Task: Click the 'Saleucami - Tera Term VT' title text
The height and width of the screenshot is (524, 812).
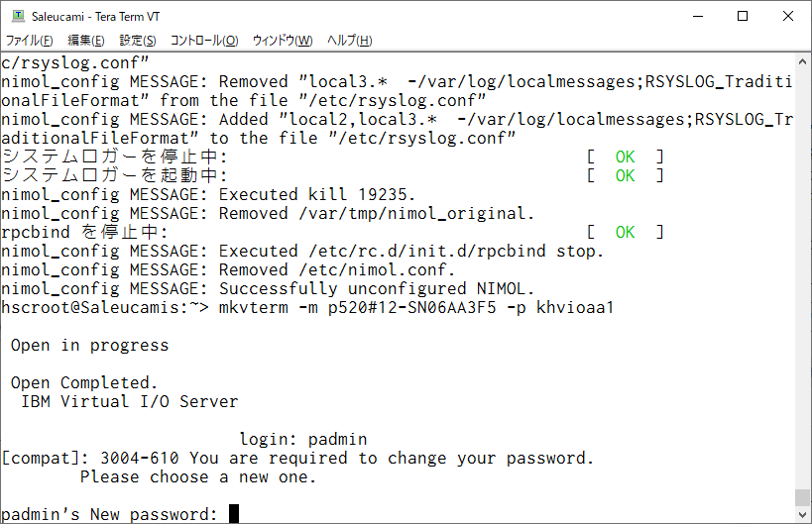Action: 95,17
